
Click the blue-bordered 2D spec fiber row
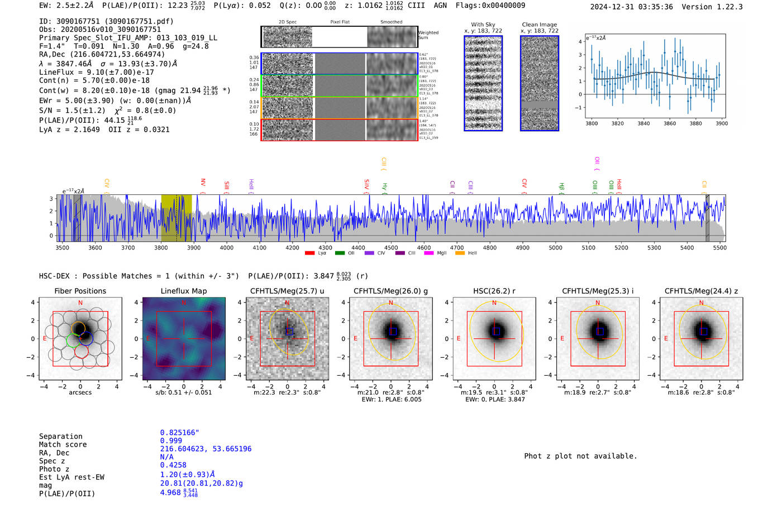click(340, 64)
